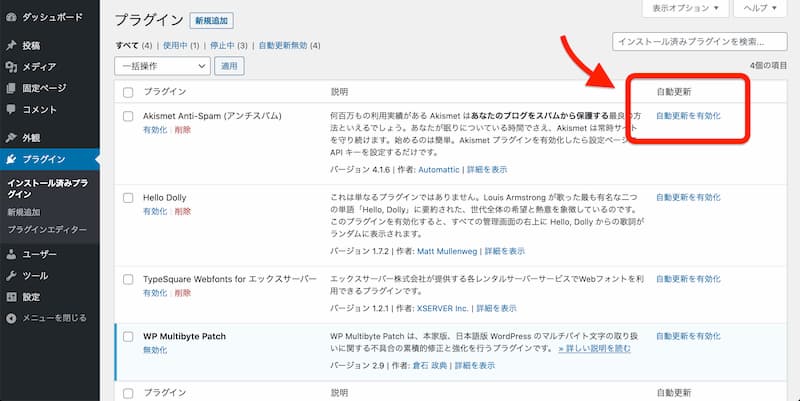Click the collapse menu arrow icon

tap(11, 318)
